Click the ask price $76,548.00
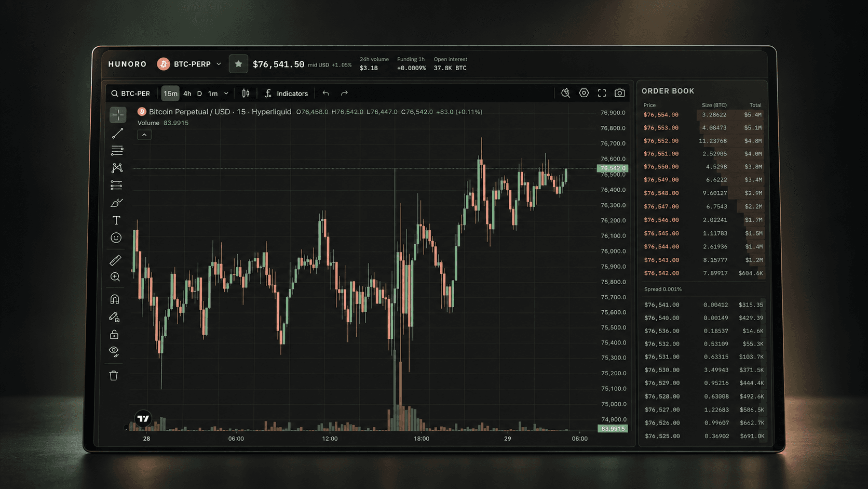Viewport: 868px width, 489px height. pos(661,193)
